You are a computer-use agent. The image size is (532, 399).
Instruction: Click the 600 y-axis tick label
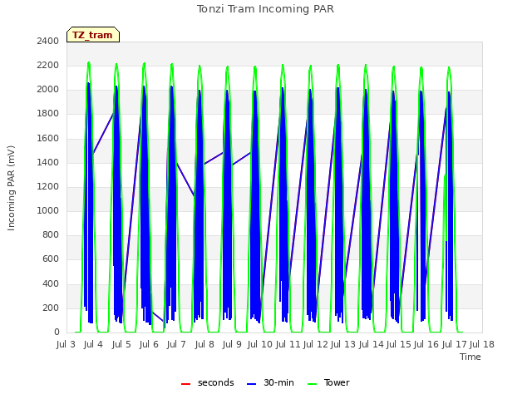click(51, 259)
